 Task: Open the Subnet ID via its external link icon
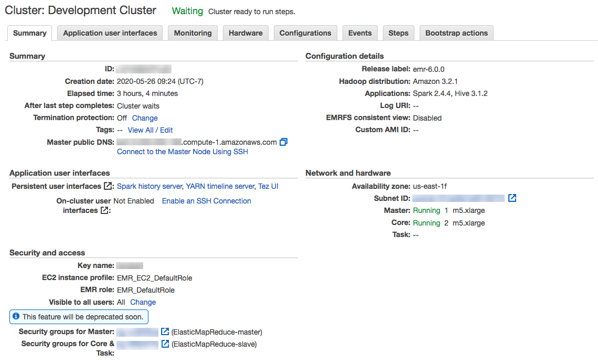[x=512, y=198]
